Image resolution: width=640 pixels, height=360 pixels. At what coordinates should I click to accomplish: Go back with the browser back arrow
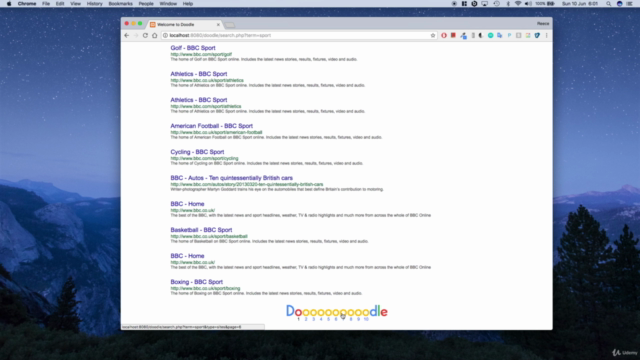127,36
